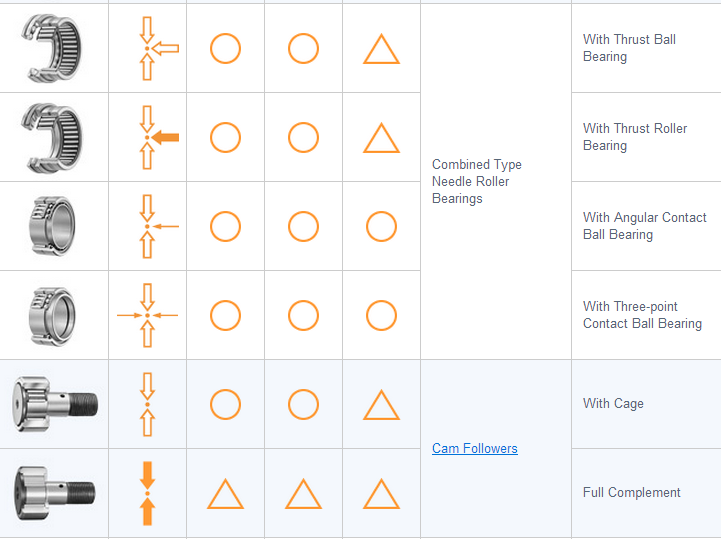Click the With Angular Contact Ball Bearing label
Viewport: 721px width, 539px height.
(645, 226)
